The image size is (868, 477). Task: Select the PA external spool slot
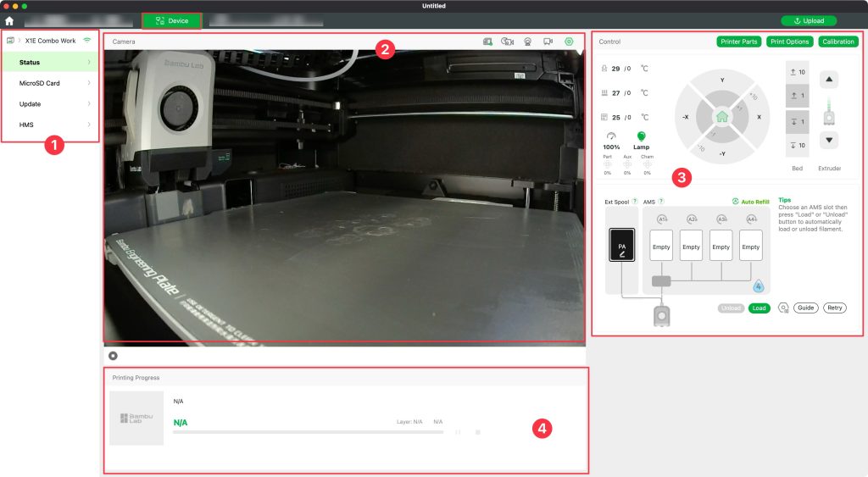coord(621,247)
